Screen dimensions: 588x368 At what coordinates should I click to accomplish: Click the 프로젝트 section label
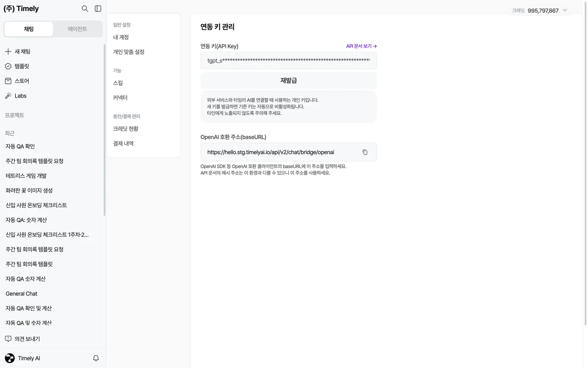[14, 115]
